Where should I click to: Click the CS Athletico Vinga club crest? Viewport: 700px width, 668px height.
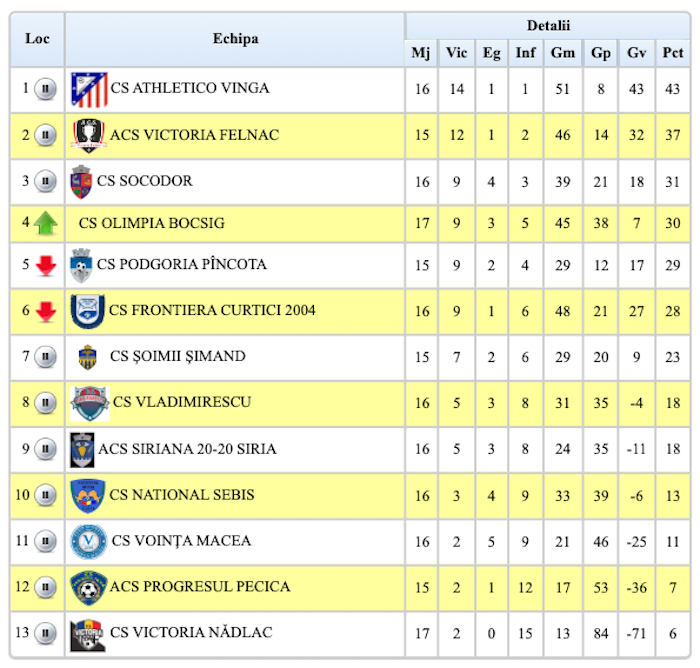point(89,90)
